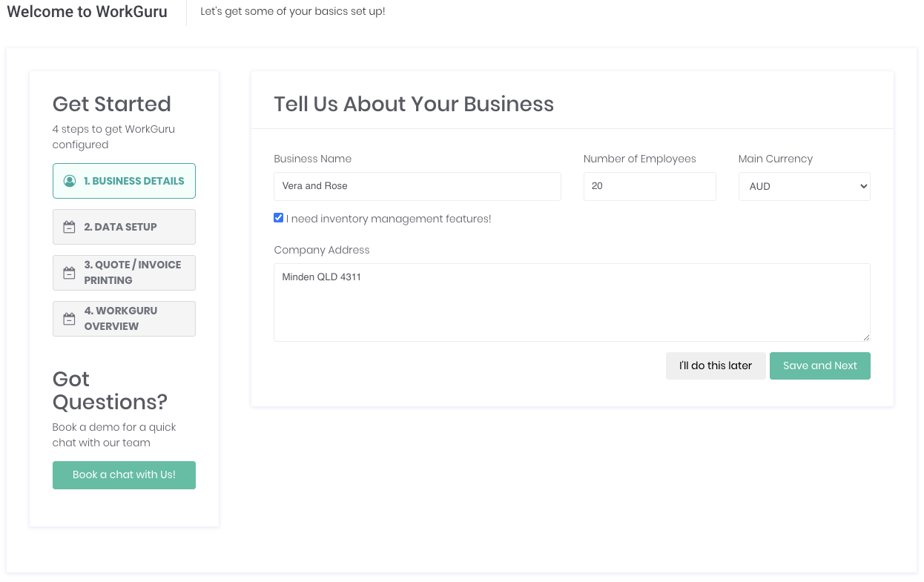Click the Company Address resize handle corner
Viewport: 924px width, 582px height.
(x=865, y=337)
